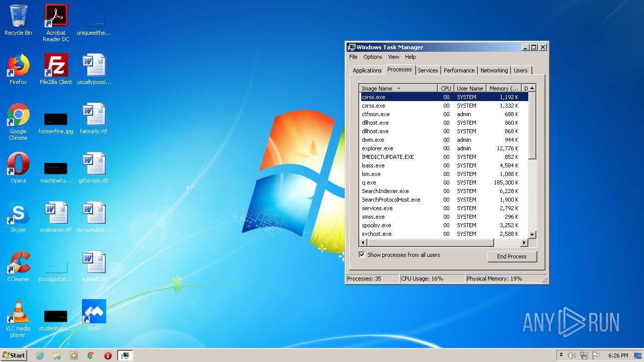Click the network tray icon

[584, 355]
